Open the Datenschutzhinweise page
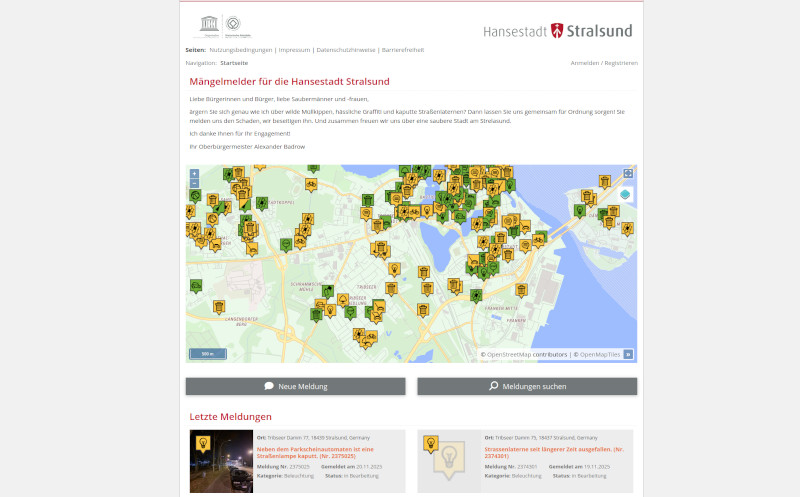 [x=346, y=50]
